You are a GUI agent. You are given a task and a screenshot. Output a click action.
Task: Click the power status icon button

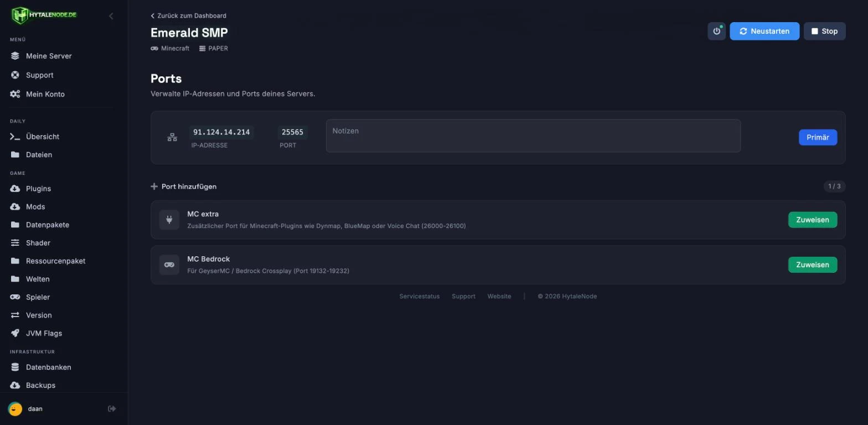[716, 31]
